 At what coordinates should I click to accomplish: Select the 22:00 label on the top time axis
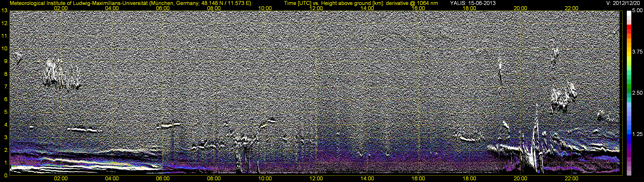572,8
